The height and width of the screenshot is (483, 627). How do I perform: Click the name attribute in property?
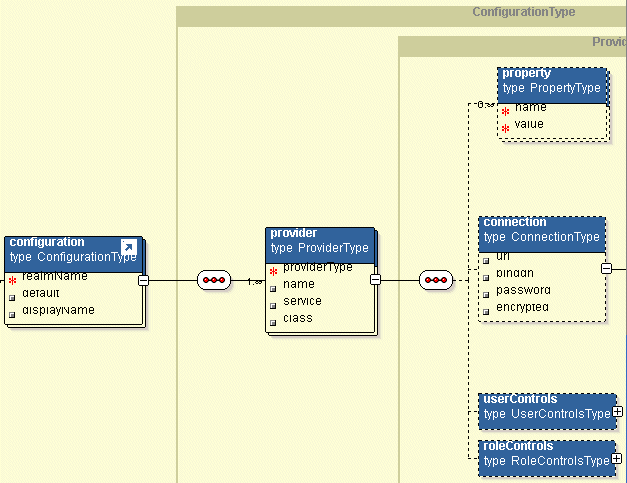[531, 107]
